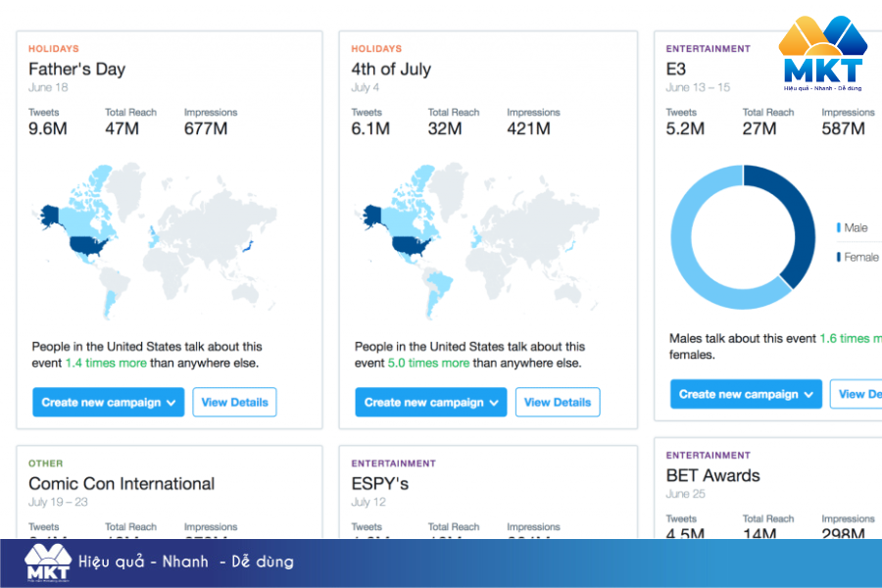Click the MKT logo in bottom banner

pyautogui.click(x=47, y=563)
